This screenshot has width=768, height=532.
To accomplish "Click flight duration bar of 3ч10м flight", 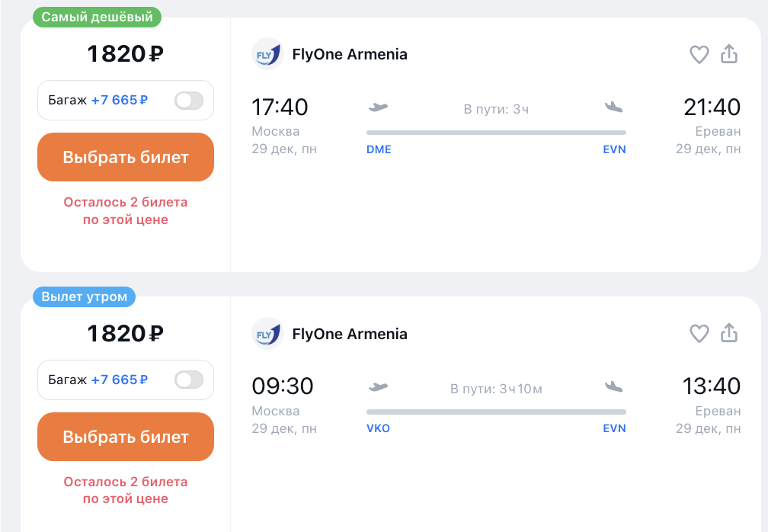I will click(496, 412).
